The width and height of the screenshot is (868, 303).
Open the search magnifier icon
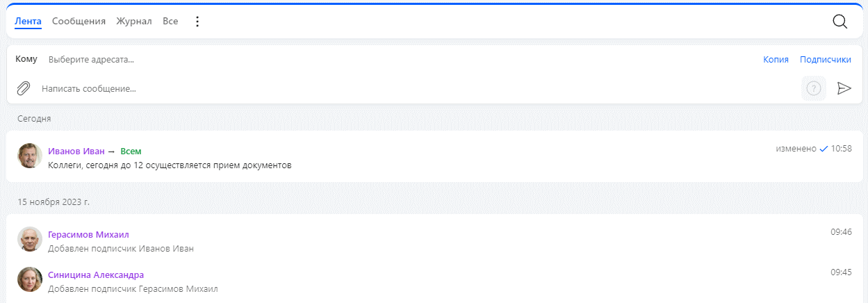click(x=840, y=22)
